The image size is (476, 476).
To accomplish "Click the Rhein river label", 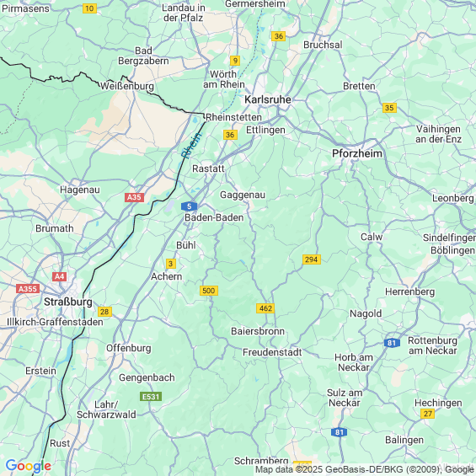I will pyautogui.click(x=191, y=145).
